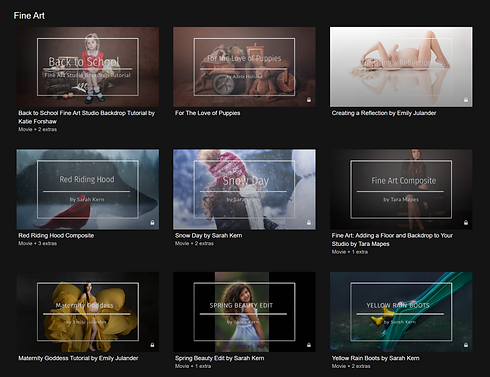Click 'Movie + 3 extras' under Red Riding Hood
Image resolution: width=490 pixels, height=377 pixels.
[38, 243]
